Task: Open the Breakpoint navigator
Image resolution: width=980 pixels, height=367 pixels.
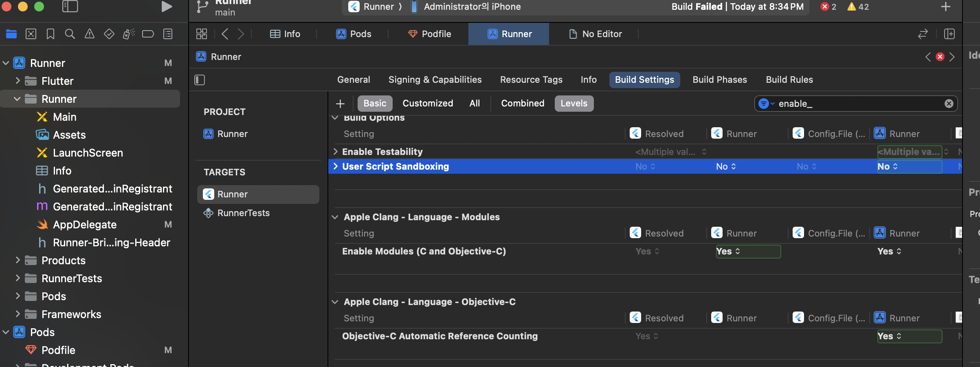Action: tap(148, 34)
